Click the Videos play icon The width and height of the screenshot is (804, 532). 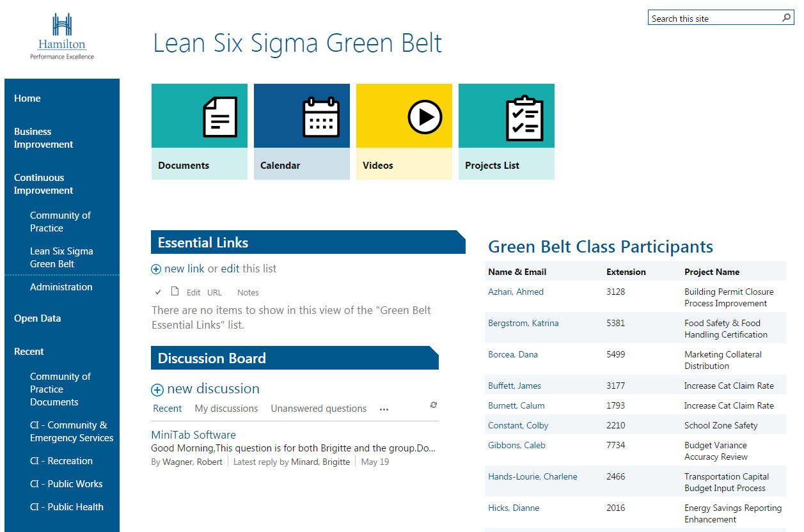[x=425, y=117]
